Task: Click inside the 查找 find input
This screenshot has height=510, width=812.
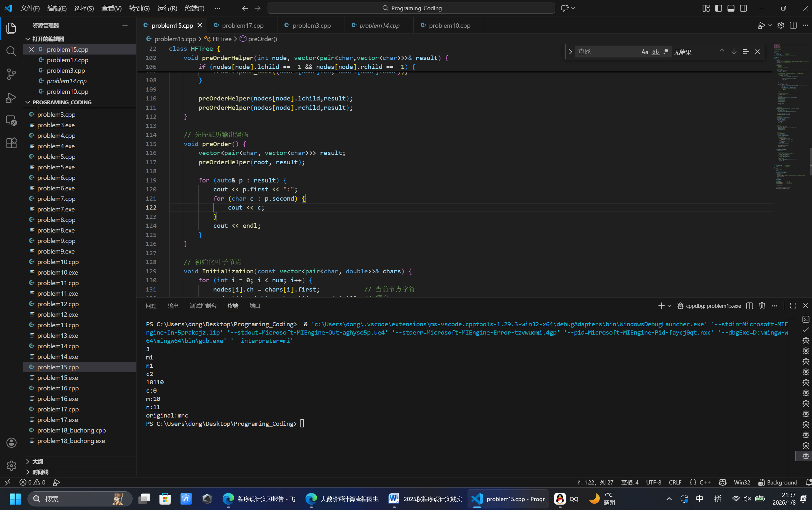Action: click(606, 52)
